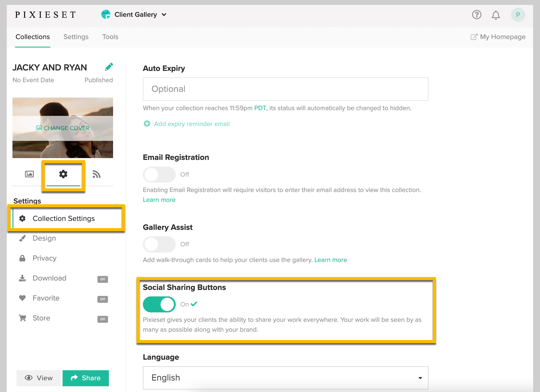Toggle Gallery Assist switch
This screenshot has width=540, height=392.
(x=159, y=244)
